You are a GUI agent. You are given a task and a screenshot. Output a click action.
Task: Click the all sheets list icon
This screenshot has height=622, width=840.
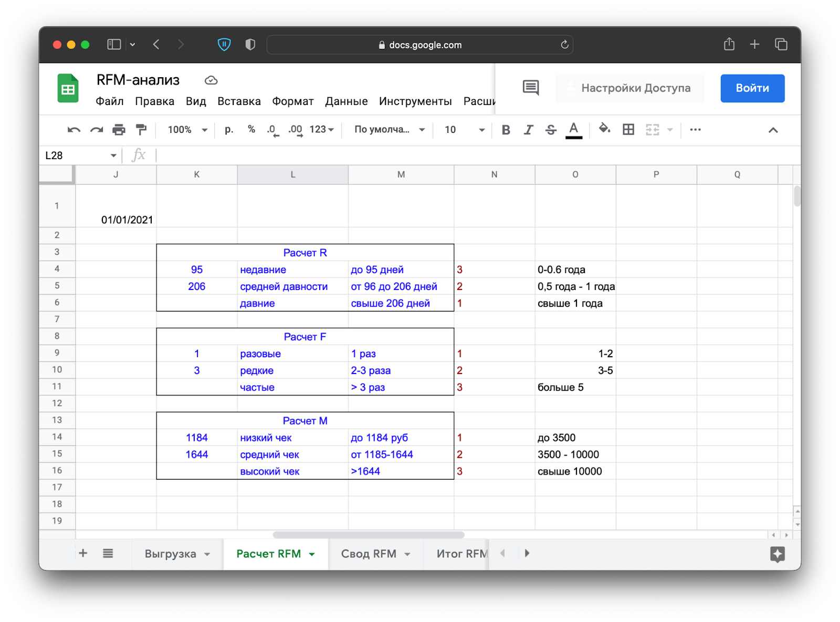point(108,553)
